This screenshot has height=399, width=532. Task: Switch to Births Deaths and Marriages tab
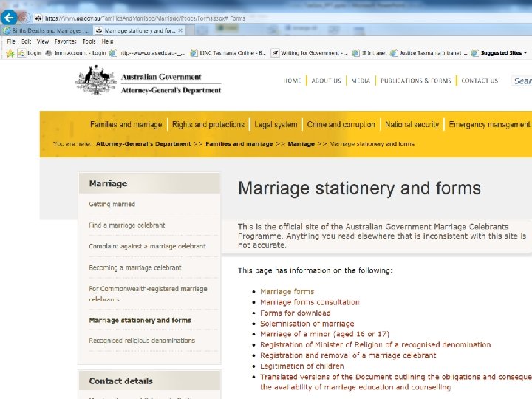tap(47, 30)
